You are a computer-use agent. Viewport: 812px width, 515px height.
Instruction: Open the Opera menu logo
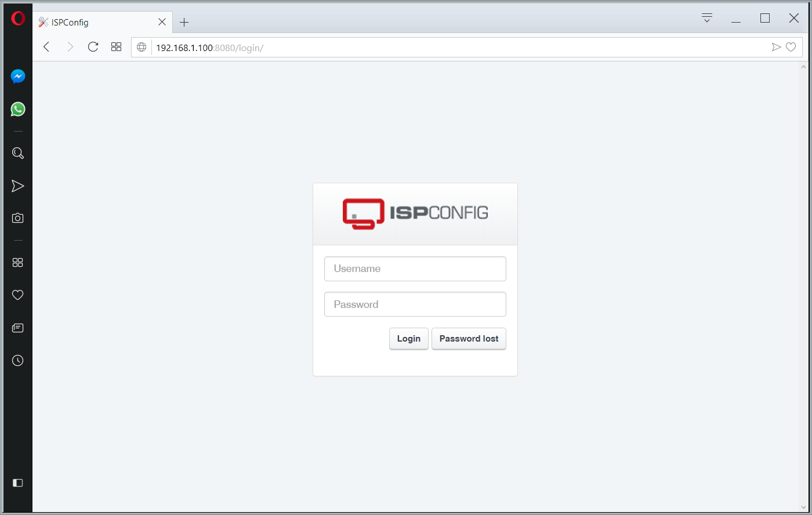click(x=18, y=19)
